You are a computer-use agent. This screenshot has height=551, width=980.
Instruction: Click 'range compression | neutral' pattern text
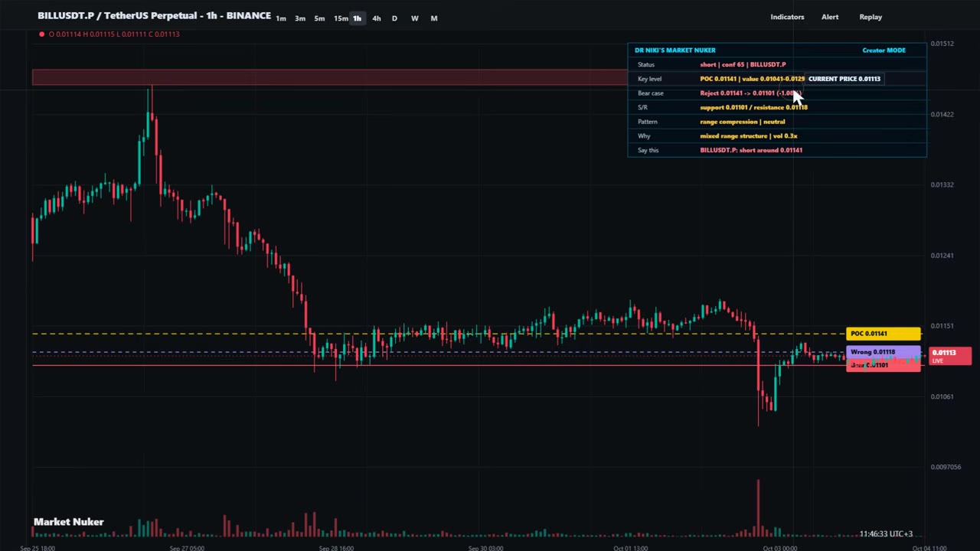(742, 122)
